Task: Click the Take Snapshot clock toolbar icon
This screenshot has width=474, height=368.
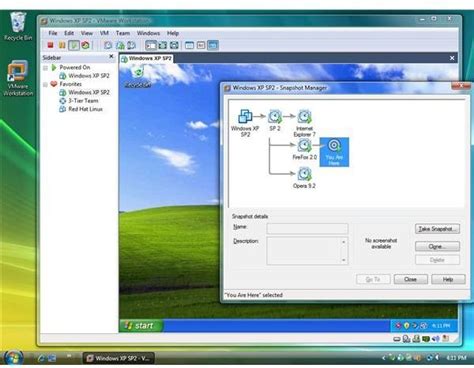Action: pos(108,45)
